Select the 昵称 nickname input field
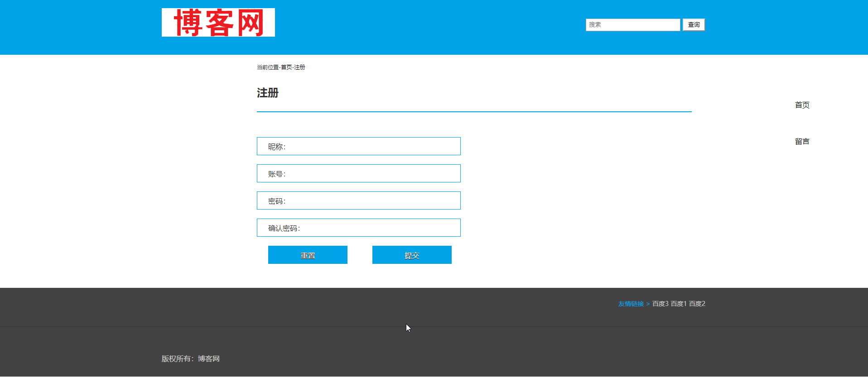Screen dimensions: 868x377 [371, 147]
